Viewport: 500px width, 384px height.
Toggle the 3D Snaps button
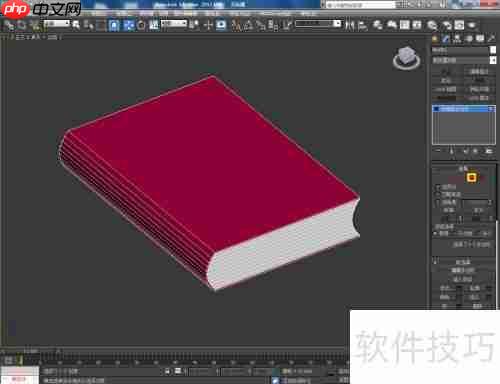tap(236, 25)
